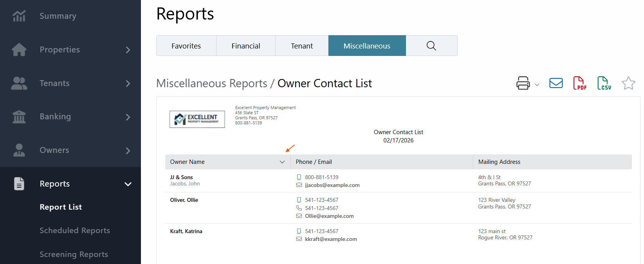Open Screening Reports in sidebar
644x264 pixels.
pyautogui.click(x=74, y=254)
